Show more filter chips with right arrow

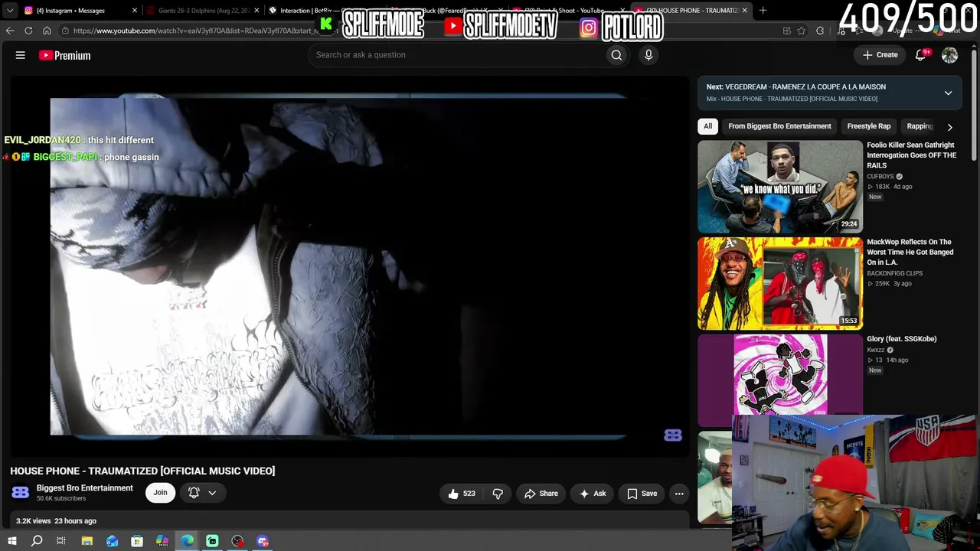[949, 126]
